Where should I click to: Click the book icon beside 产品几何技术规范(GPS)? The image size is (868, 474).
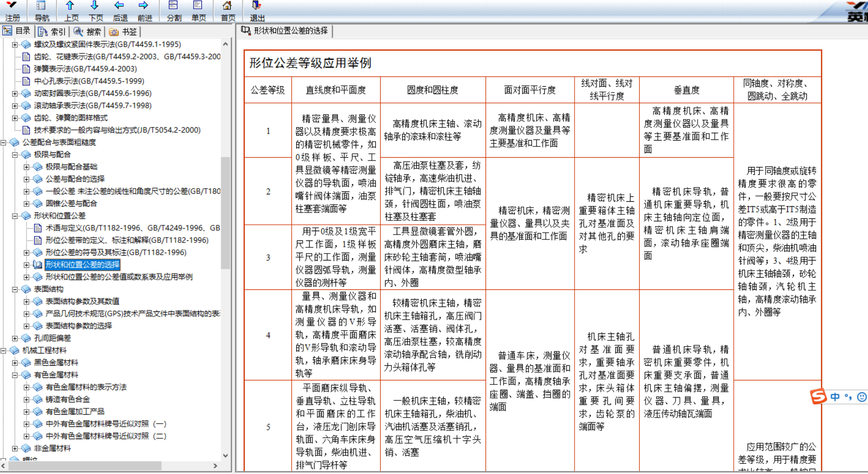pyautogui.click(x=38, y=314)
